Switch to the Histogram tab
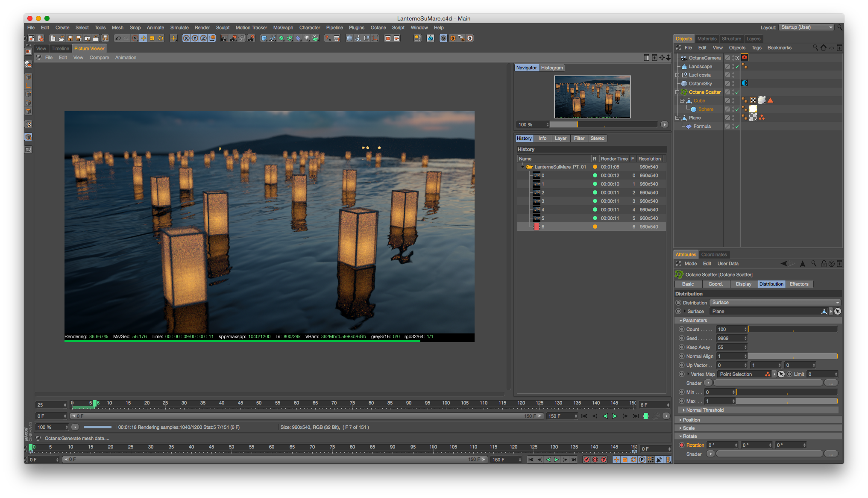Screen dimensions: 868x498 551,68
